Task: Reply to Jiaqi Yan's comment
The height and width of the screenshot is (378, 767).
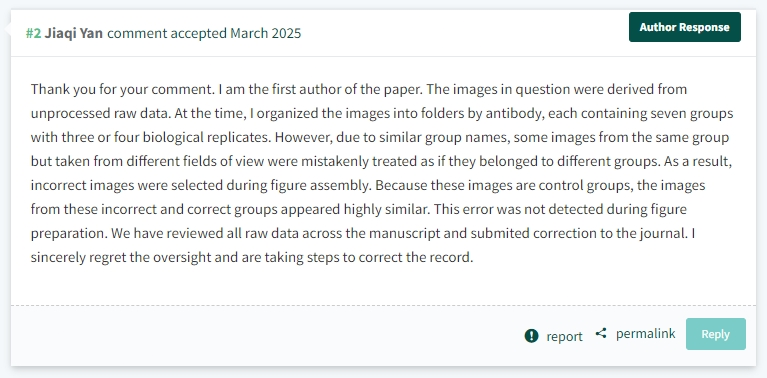Action: coord(716,334)
